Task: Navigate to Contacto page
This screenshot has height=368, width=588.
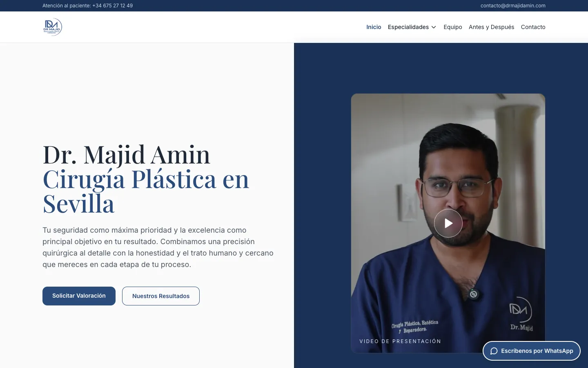Action: click(533, 27)
